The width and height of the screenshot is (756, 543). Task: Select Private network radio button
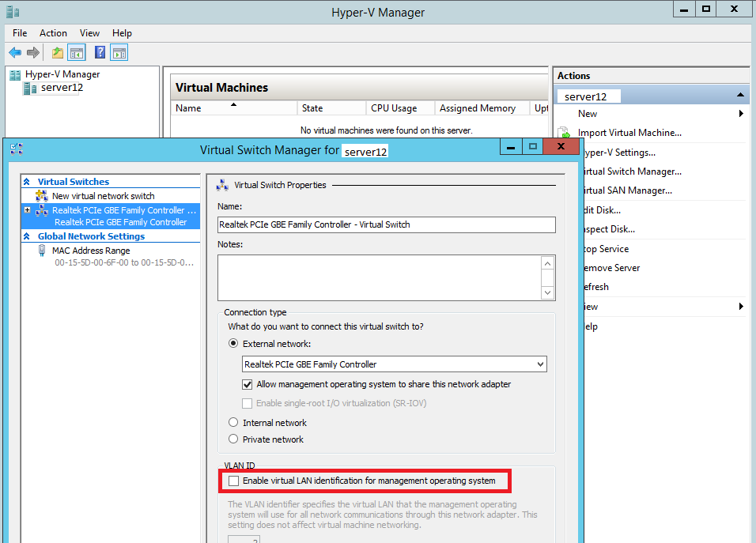coord(233,439)
